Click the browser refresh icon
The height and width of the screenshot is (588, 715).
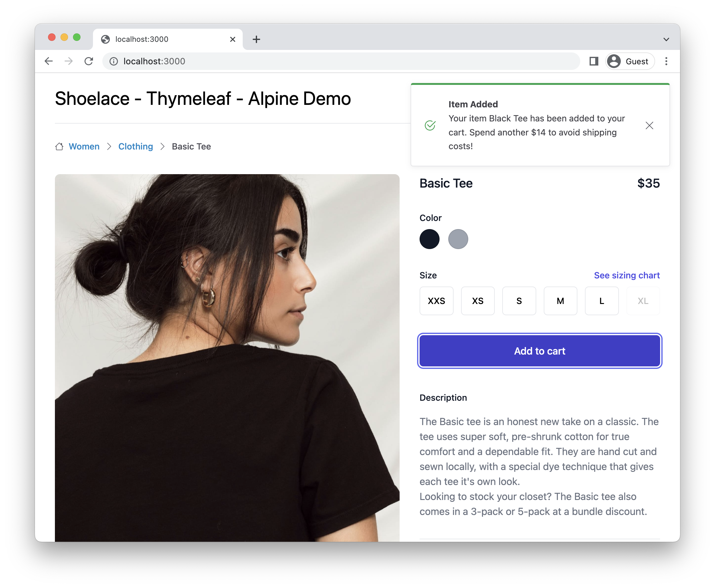point(89,61)
